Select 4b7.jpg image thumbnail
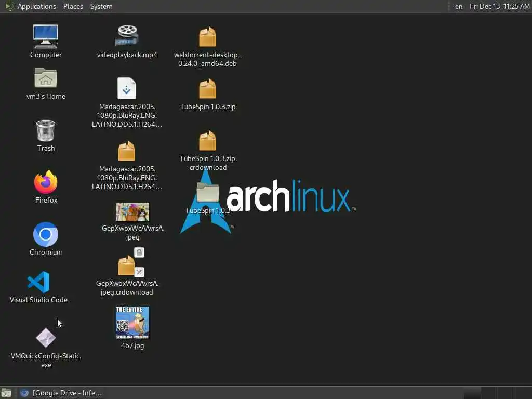Image resolution: width=532 pixels, height=399 pixels. tap(132, 323)
